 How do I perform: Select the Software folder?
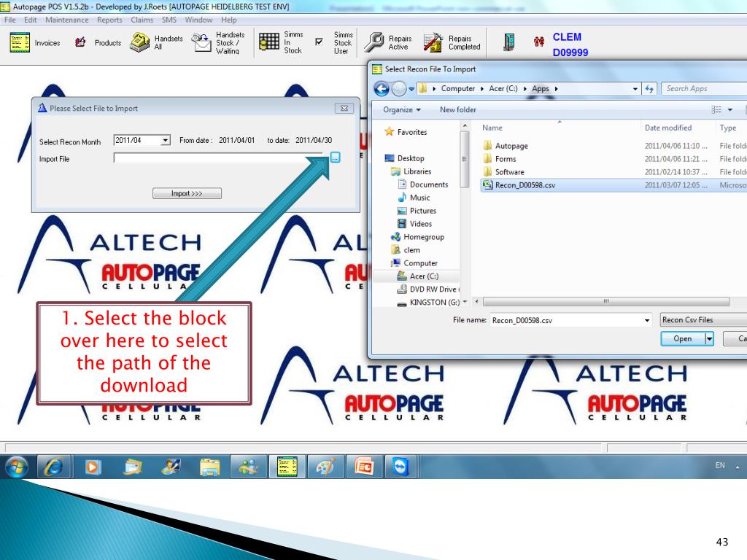coord(509,172)
